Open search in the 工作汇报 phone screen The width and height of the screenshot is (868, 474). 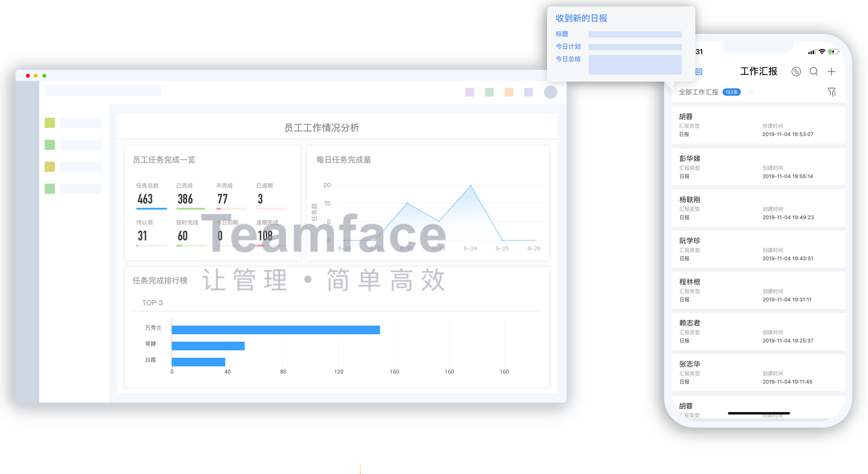click(x=814, y=71)
